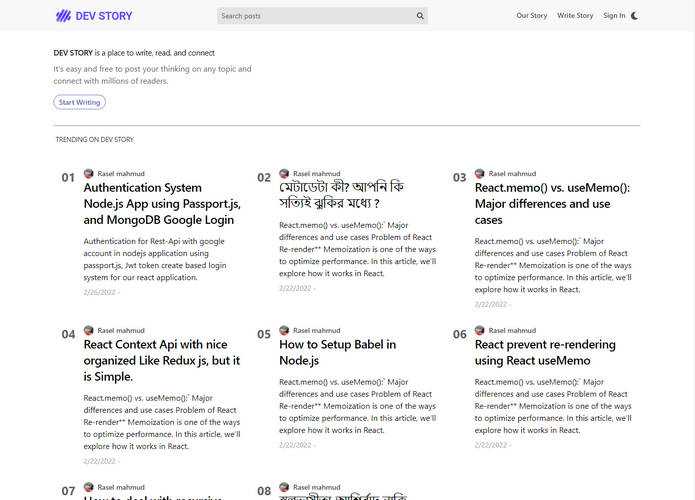Click the 2/22/2022 date on post 02
The image size is (695, 500).
coord(296,289)
